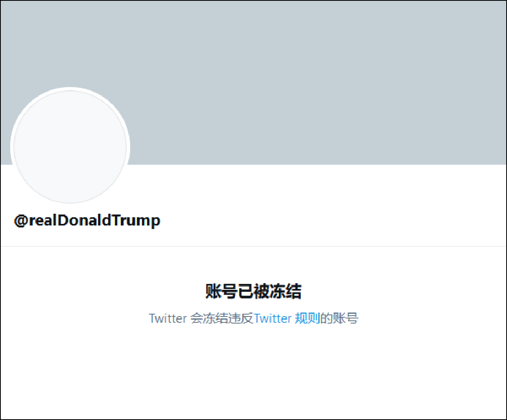Click the @ symbol of the handle
507x420 pixels.
[x=20, y=220]
